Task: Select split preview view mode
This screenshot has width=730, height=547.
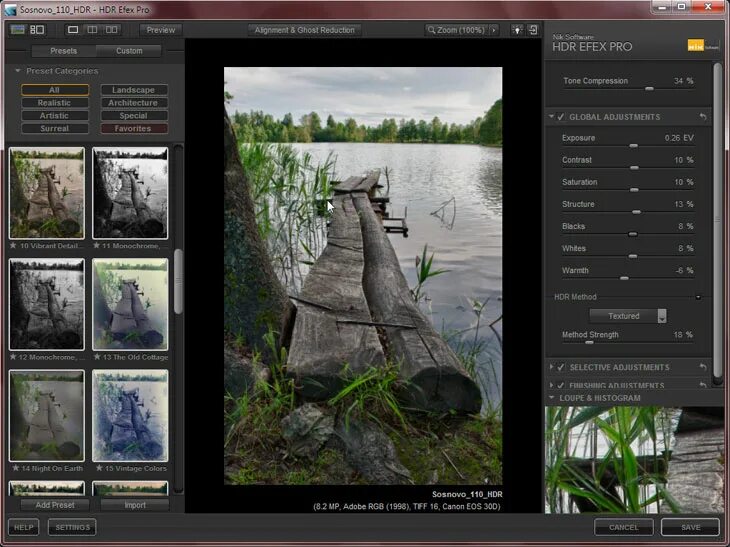Action: (92, 30)
